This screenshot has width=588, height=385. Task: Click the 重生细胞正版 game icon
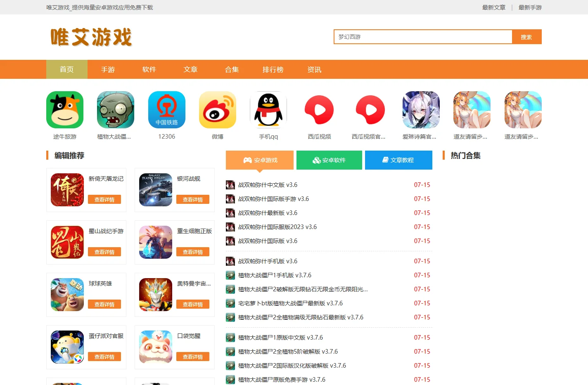click(x=156, y=242)
